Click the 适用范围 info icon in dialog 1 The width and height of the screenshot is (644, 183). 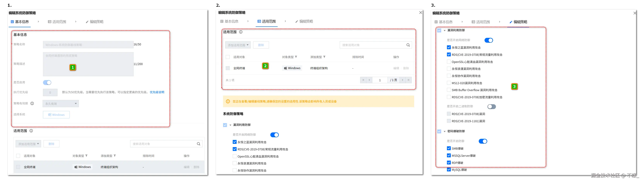point(31,131)
